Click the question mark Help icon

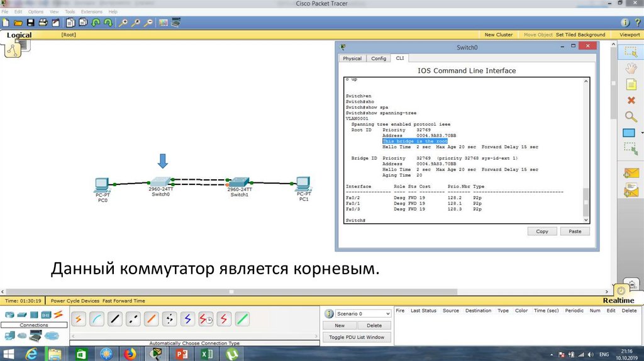638,23
